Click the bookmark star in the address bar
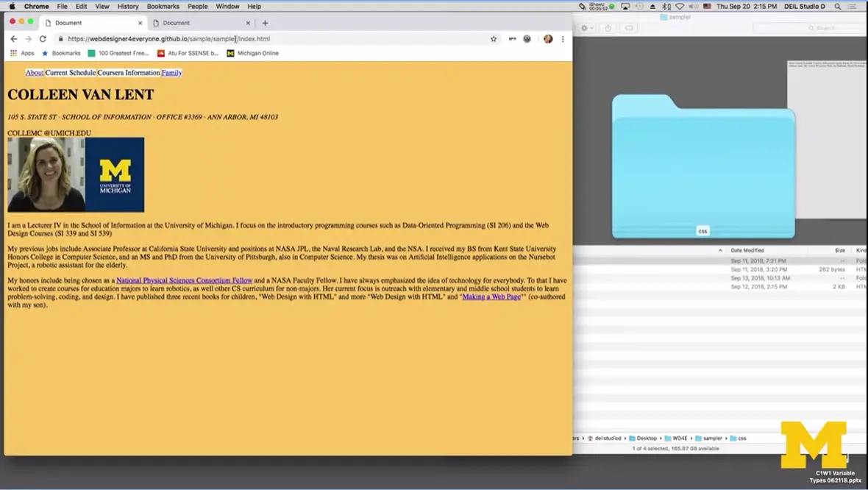Screen dimensions: 868x490 (x=493, y=38)
